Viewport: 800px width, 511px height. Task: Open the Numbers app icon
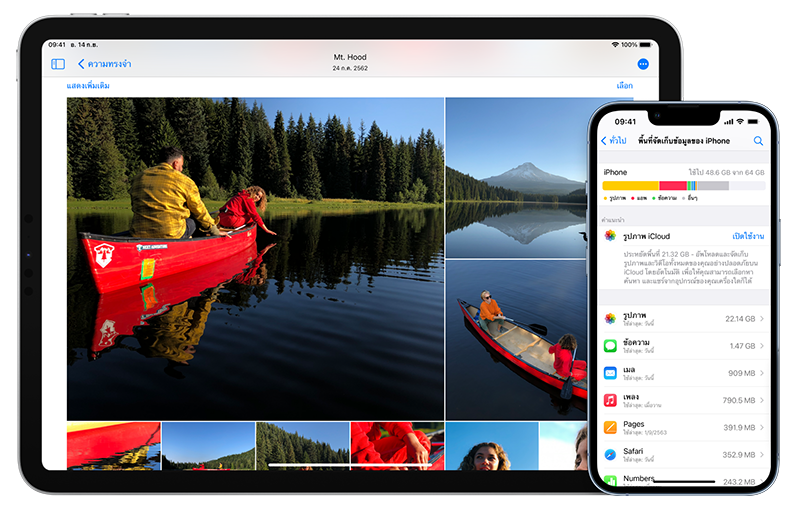(x=610, y=480)
